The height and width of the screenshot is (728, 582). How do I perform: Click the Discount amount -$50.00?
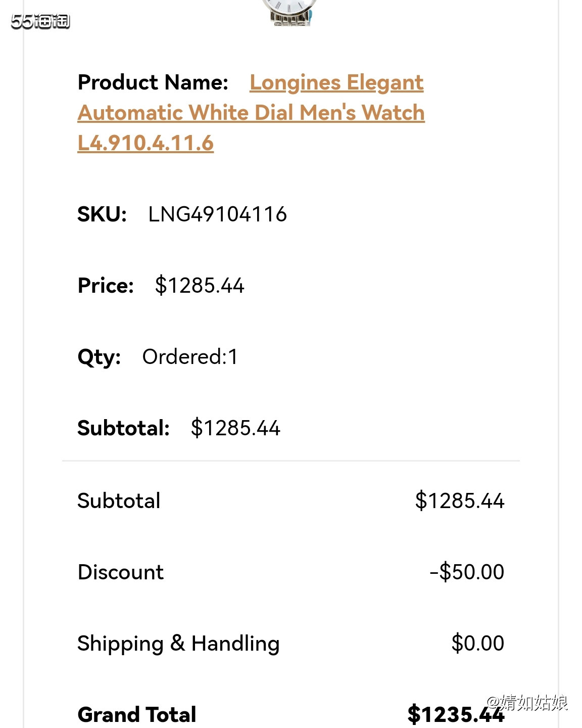click(x=467, y=572)
